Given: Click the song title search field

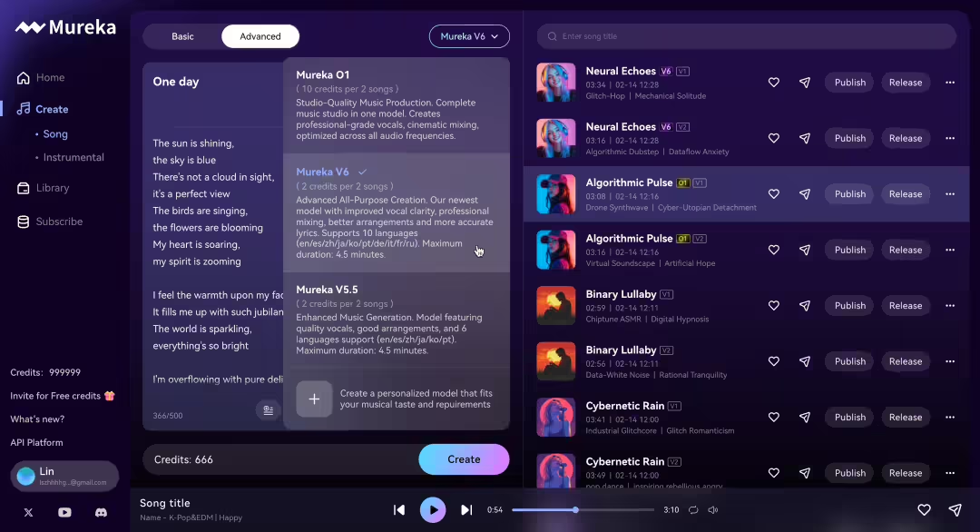Looking at the screenshot, I should point(746,36).
